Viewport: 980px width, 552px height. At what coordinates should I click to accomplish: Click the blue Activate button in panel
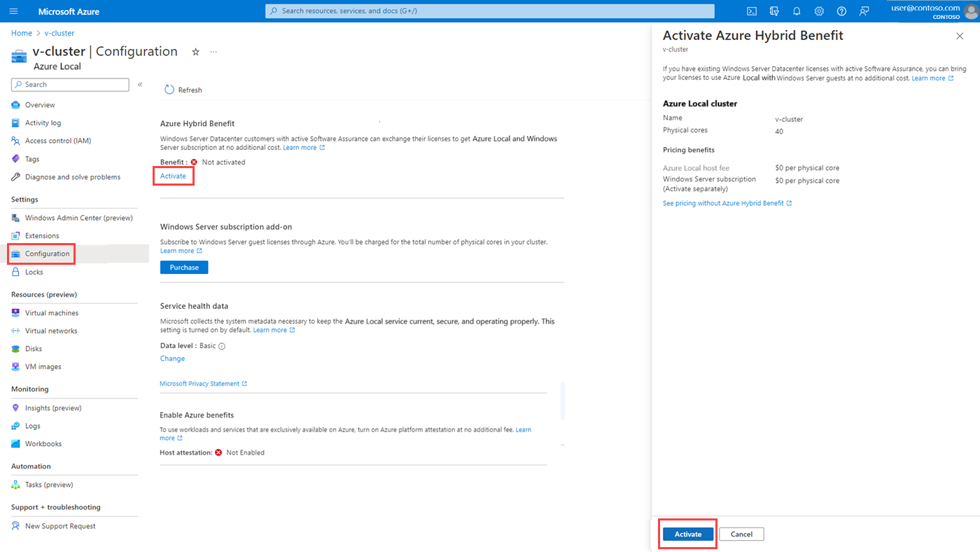click(x=687, y=534)
